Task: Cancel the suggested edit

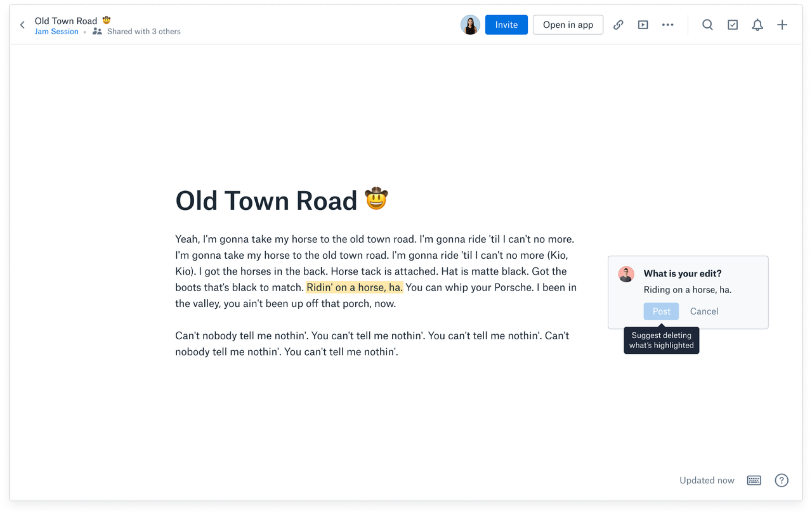Action: coord(704,311)
